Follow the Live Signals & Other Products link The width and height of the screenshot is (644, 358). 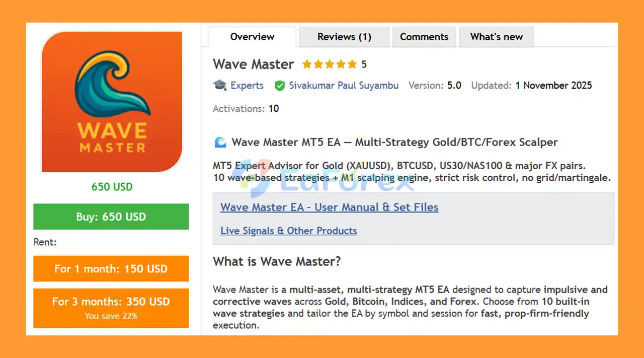288,231
